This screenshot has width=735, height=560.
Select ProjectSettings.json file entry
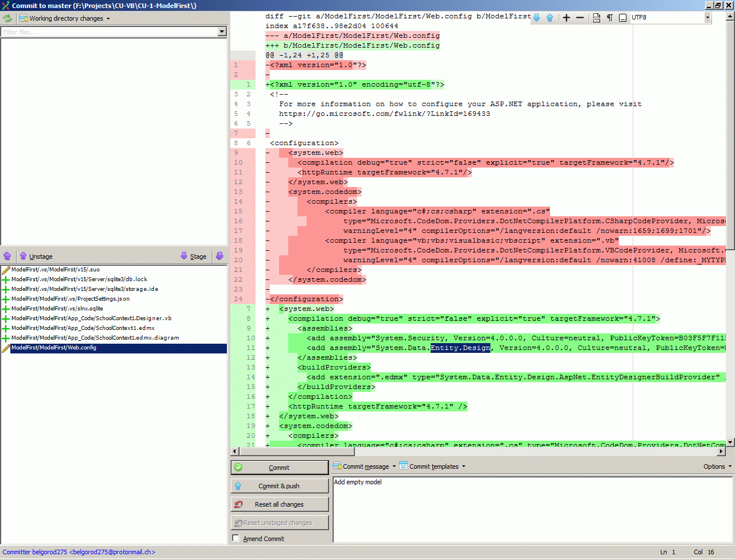(71, 299)
